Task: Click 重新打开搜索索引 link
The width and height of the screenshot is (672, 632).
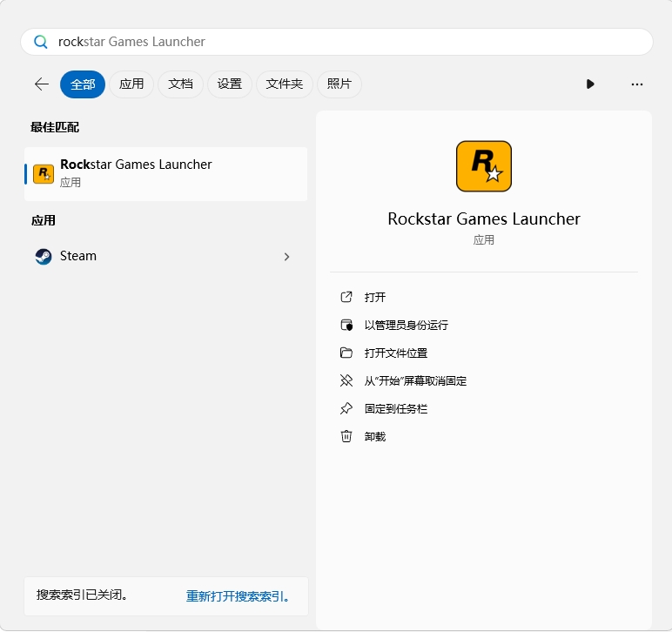Action: pos(238,596)
